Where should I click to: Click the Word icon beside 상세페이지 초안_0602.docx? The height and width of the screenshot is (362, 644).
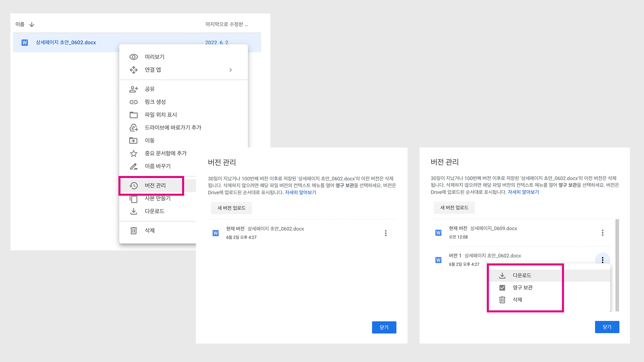coord(24,43)
